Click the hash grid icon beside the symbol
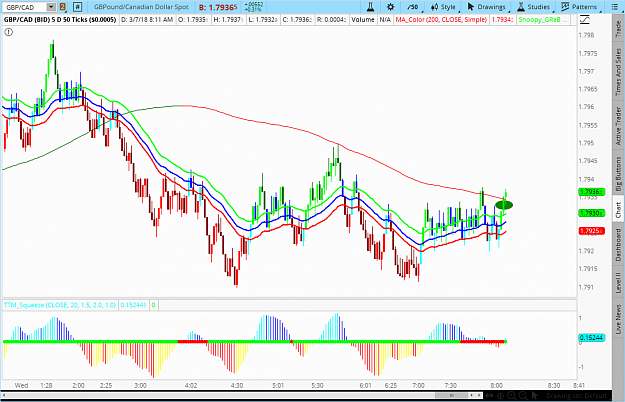Image resolution: width=625 pixels, height=402 pixels. point(77,7)
